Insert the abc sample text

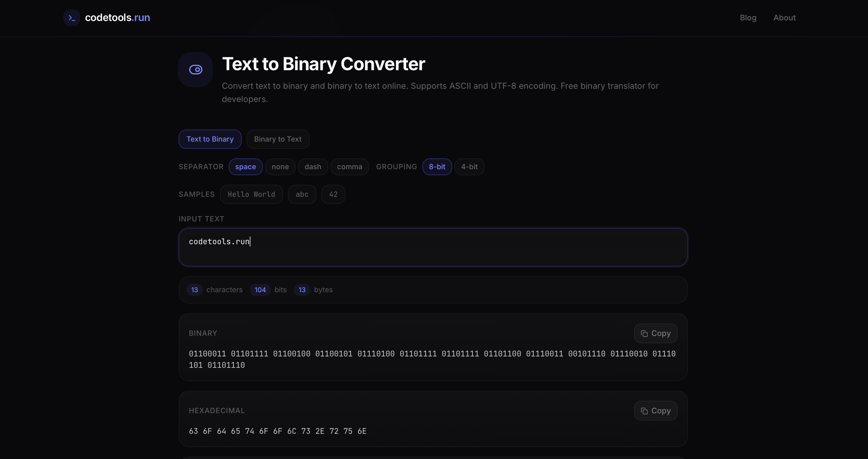pos(302,194)
